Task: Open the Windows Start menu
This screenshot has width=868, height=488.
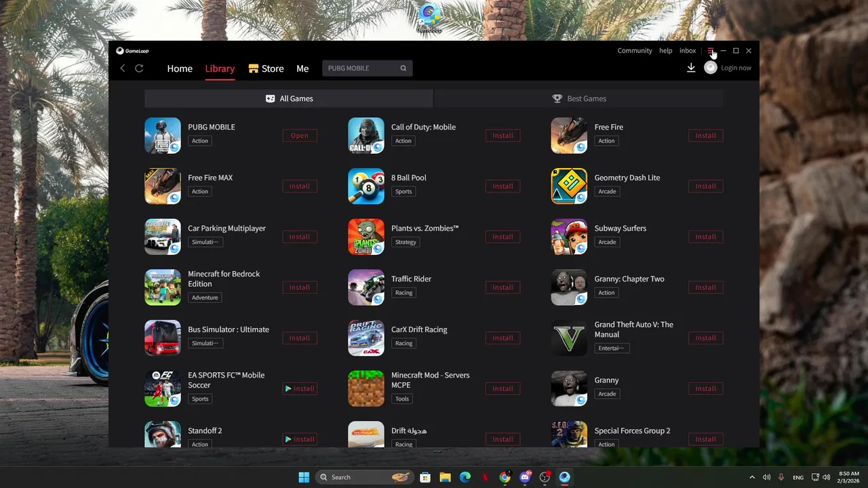Action: 304,477
